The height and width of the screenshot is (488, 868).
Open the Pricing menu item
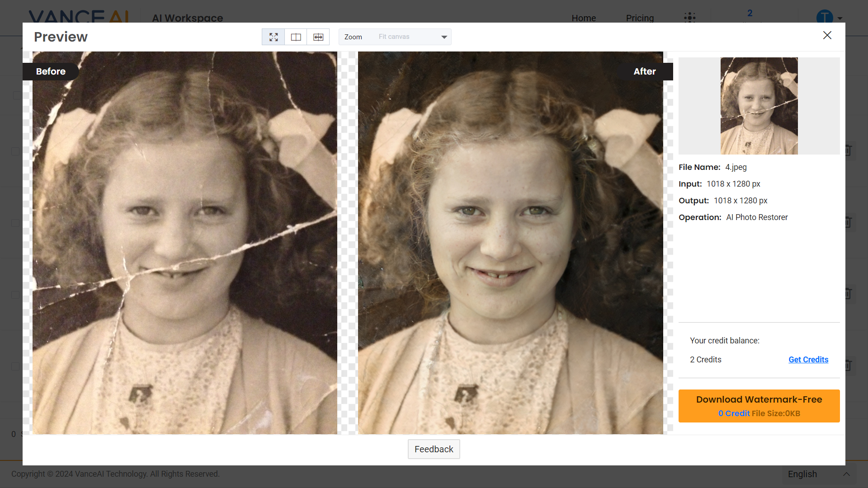pyautogui.click(x=640, y=18)
